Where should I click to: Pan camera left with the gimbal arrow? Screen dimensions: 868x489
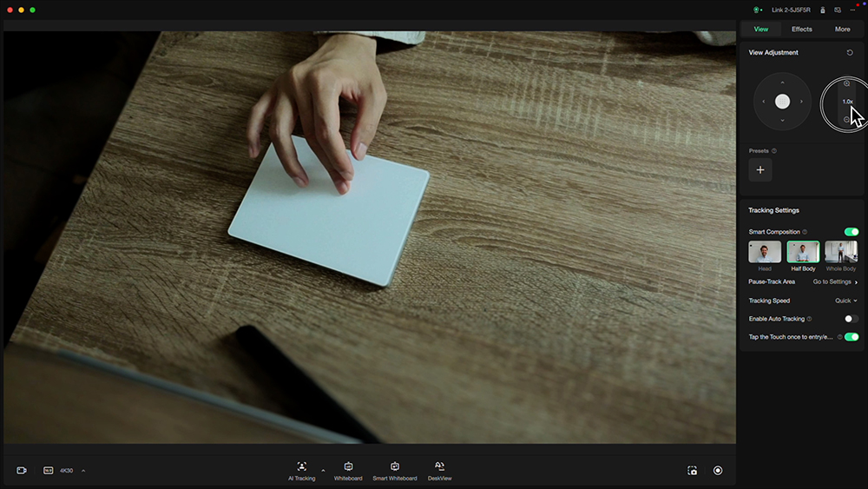(x=763, y=102)
